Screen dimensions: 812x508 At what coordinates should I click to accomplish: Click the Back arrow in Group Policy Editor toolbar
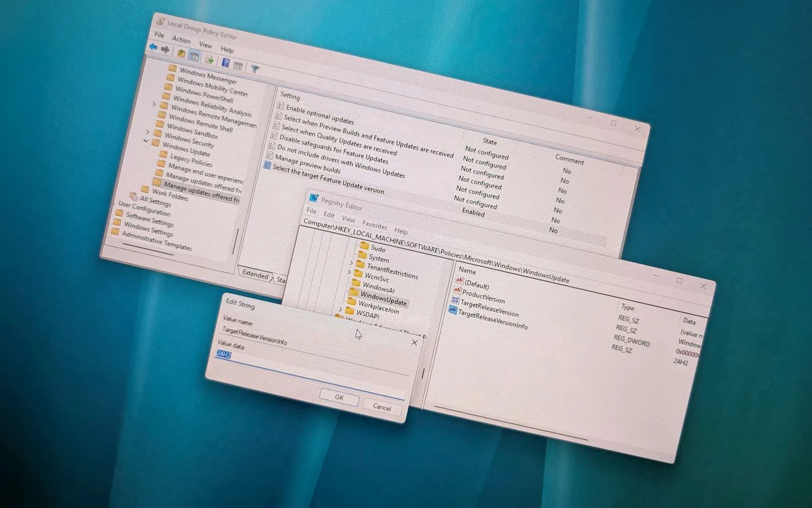pyautogui.click(x=153, y=47)
